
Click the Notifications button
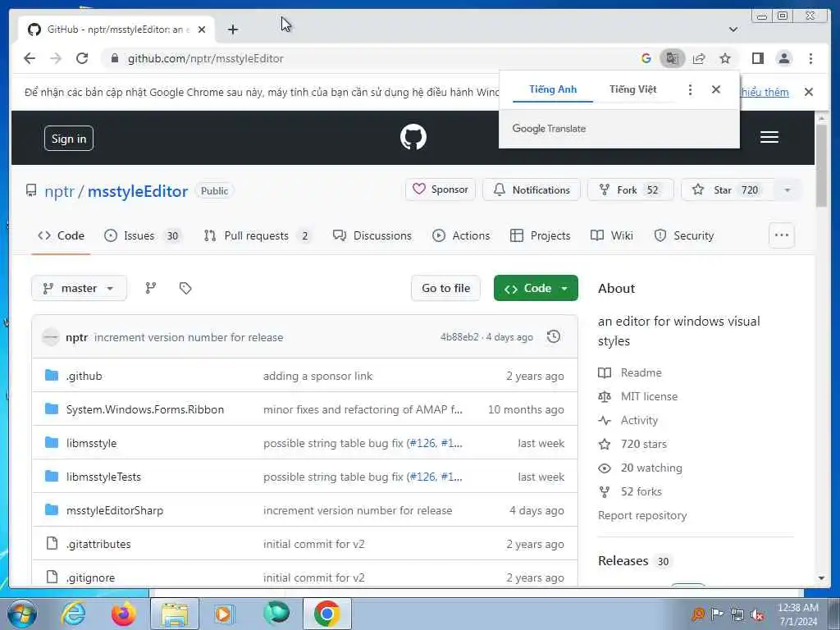click(532, 189)
